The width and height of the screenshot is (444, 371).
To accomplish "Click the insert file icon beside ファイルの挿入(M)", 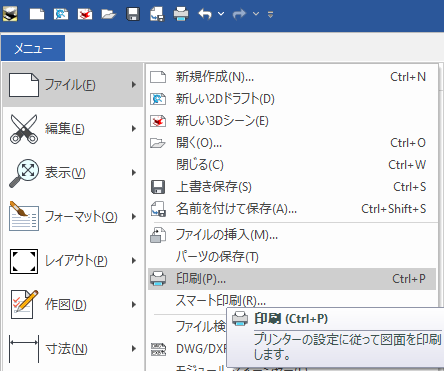I will (158, 235).
